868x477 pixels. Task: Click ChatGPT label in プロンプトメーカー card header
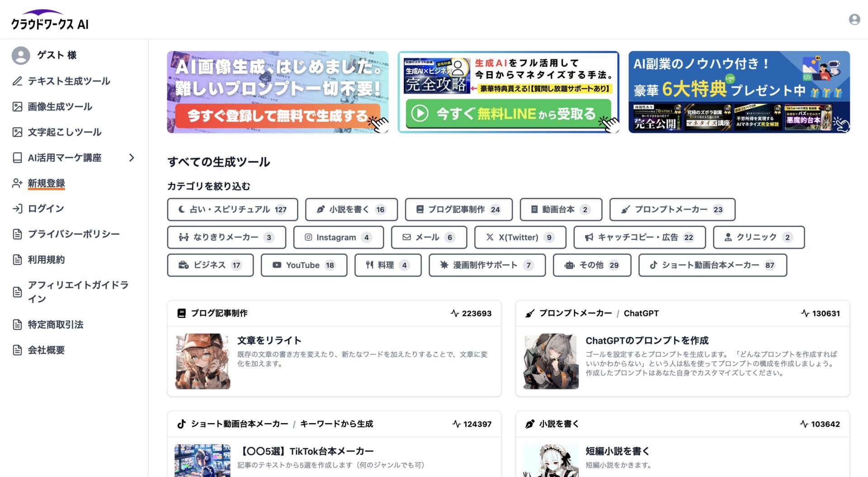pos(641,313)
